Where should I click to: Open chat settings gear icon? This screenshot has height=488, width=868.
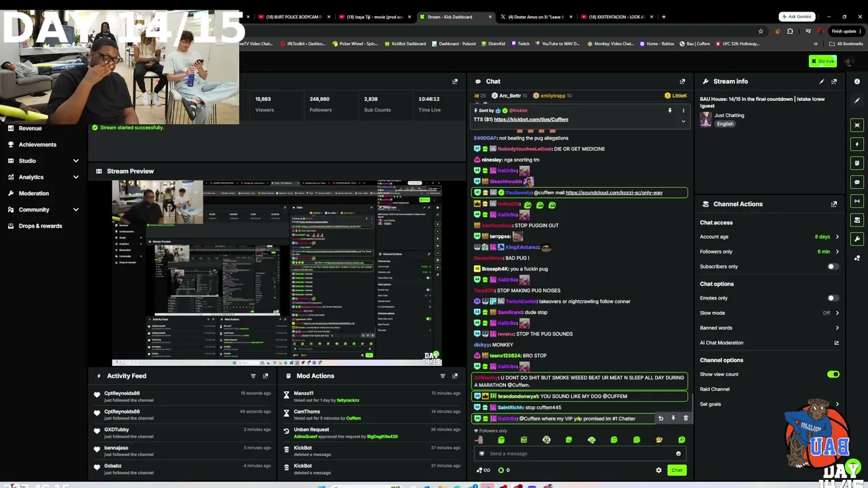(658, 470)
